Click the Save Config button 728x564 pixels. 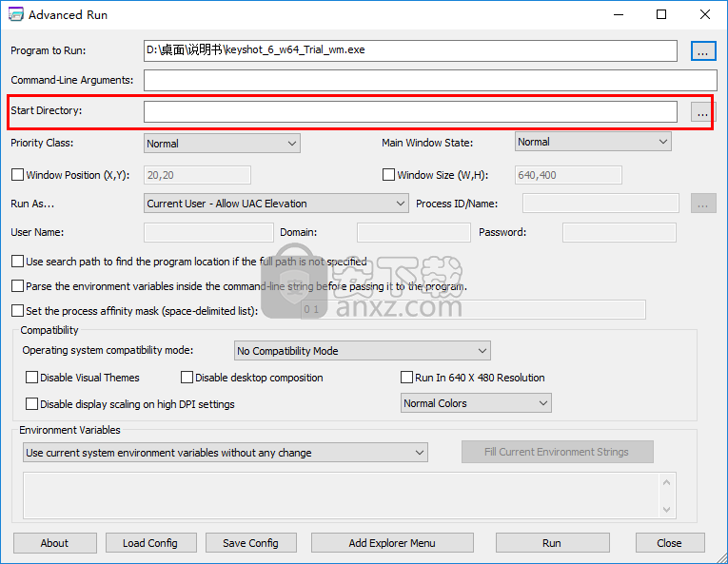[250, 543]
